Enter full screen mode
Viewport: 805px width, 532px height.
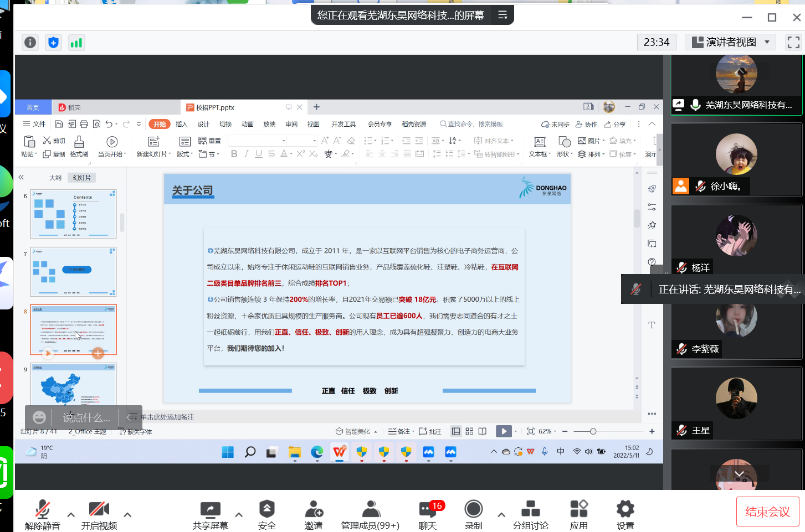(793, 42)
